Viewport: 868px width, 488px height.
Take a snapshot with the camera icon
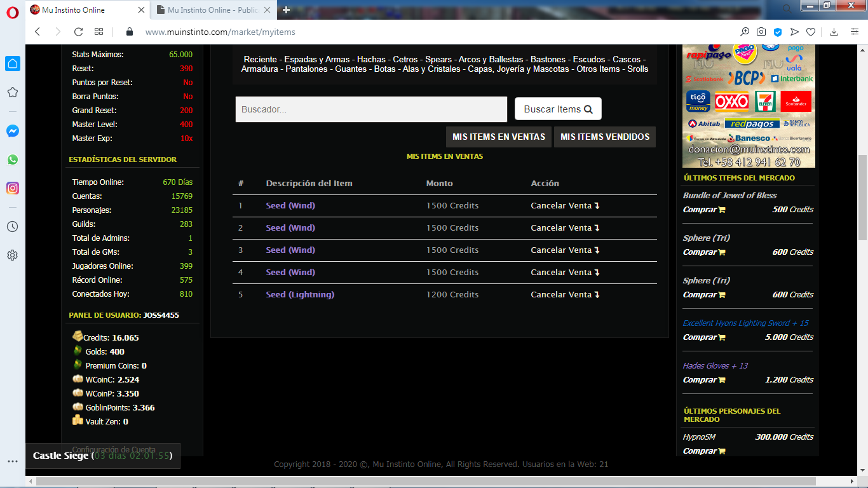(x=761, y=32)
